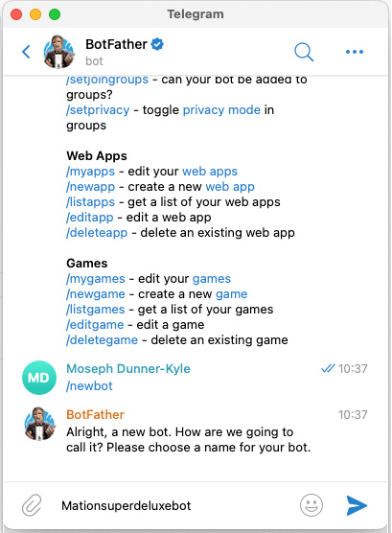
Task: Click the MD avatar circle
Action: click(39, 378)
